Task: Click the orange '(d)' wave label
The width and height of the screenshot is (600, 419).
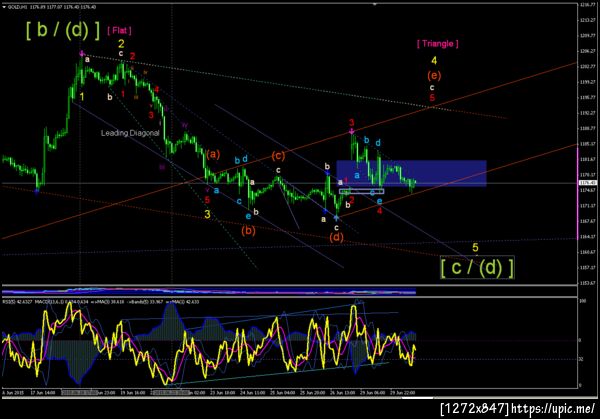Action: click(336, 237)
